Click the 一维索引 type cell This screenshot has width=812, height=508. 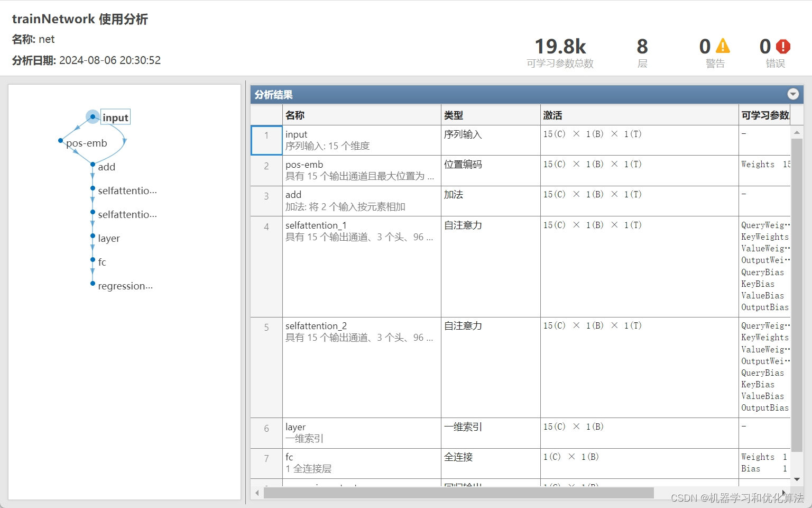[x=491, y=433]
